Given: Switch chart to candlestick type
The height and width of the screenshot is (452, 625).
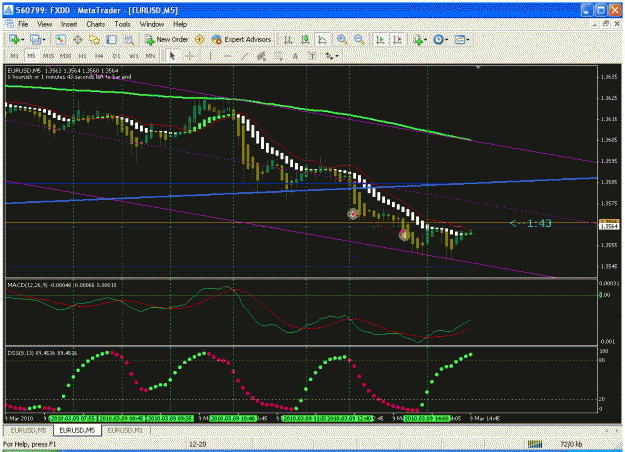Looking at the screenshot, I should point(305,39).
